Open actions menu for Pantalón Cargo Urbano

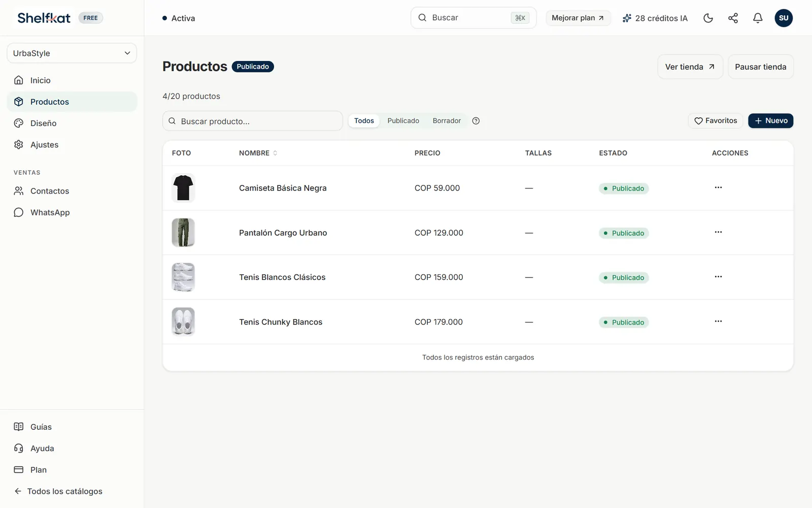(x=718, y=232)
